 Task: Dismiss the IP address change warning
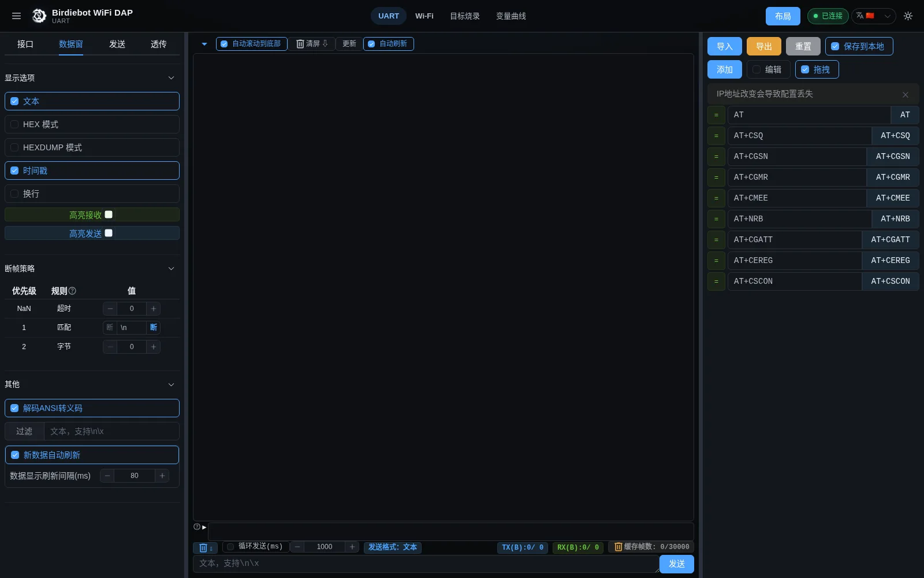(905, 95)
